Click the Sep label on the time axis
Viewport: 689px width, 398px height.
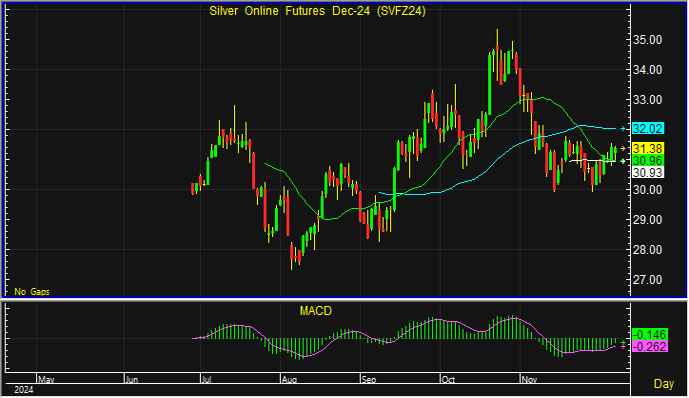pyautogui.click(x=369, y=379)
